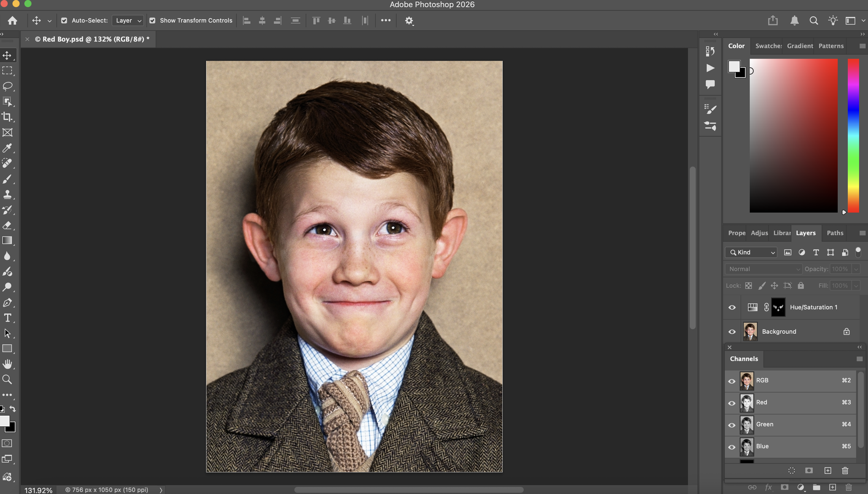Pick a color in the color field
The width and height of the screenshot is (868, 494).
point(793,136)
